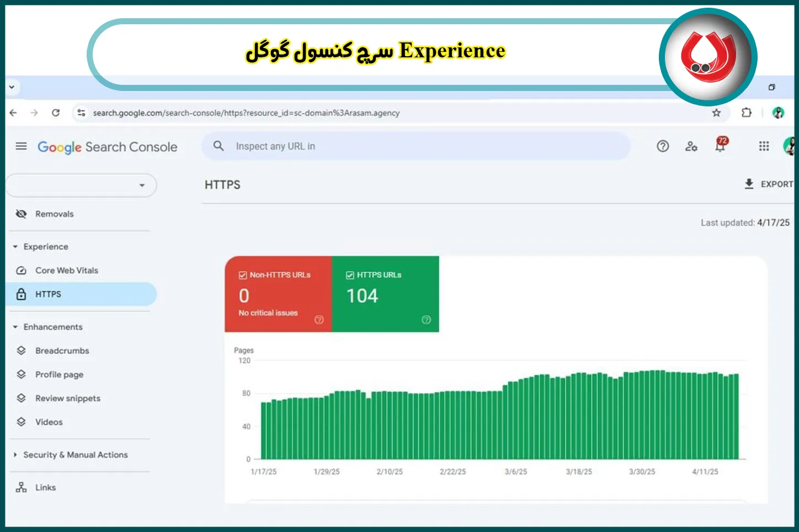Open help icon on Non-HTTPS card
799x532 pixels.
pyautogui.click(x=319, y=320)
